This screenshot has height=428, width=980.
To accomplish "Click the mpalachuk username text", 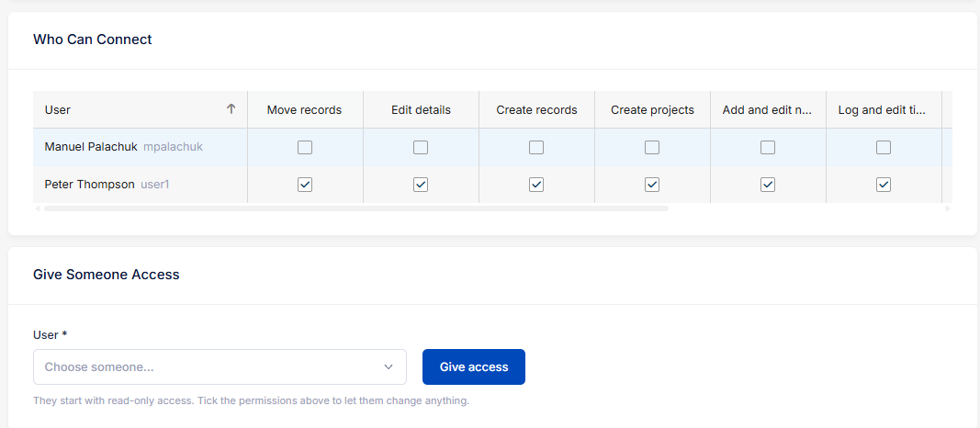I will pyautogui.click(x=173, y=148).
